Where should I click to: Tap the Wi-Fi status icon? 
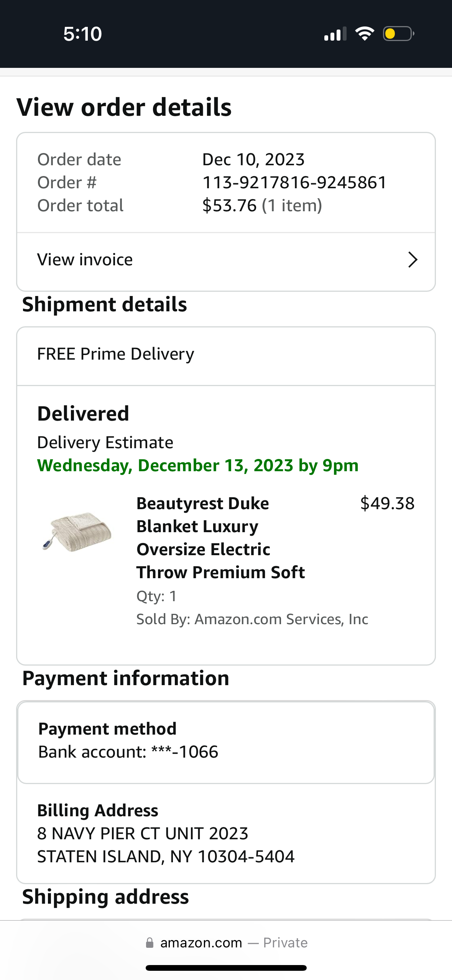(365, 34)
